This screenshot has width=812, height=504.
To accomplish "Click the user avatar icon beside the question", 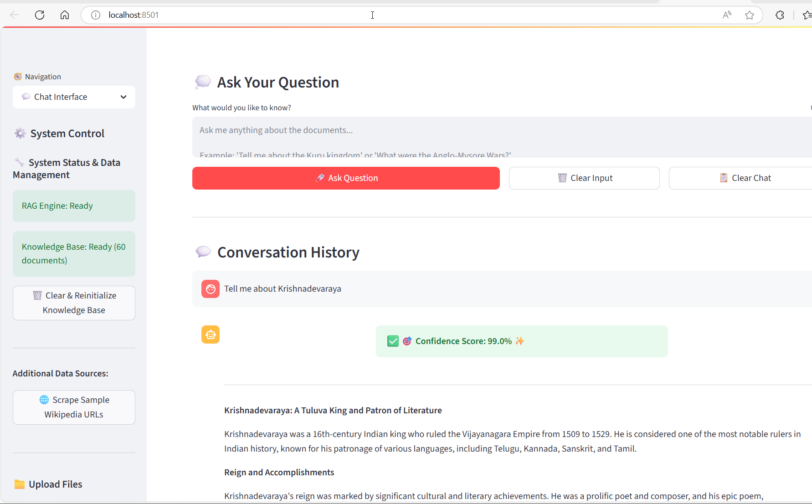I will (x=211, y=289).
